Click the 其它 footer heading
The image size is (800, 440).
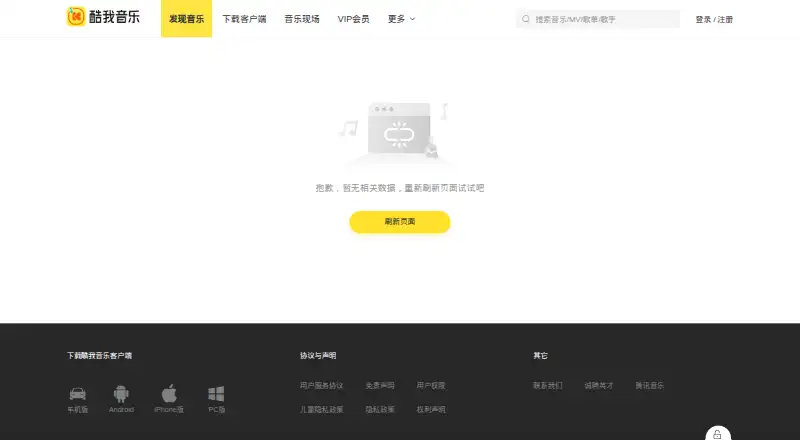click(x=540, y=355)
